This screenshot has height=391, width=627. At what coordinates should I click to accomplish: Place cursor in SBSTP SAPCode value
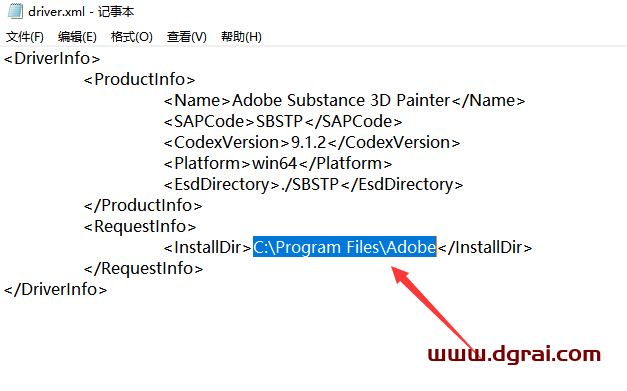pos(280,122)
